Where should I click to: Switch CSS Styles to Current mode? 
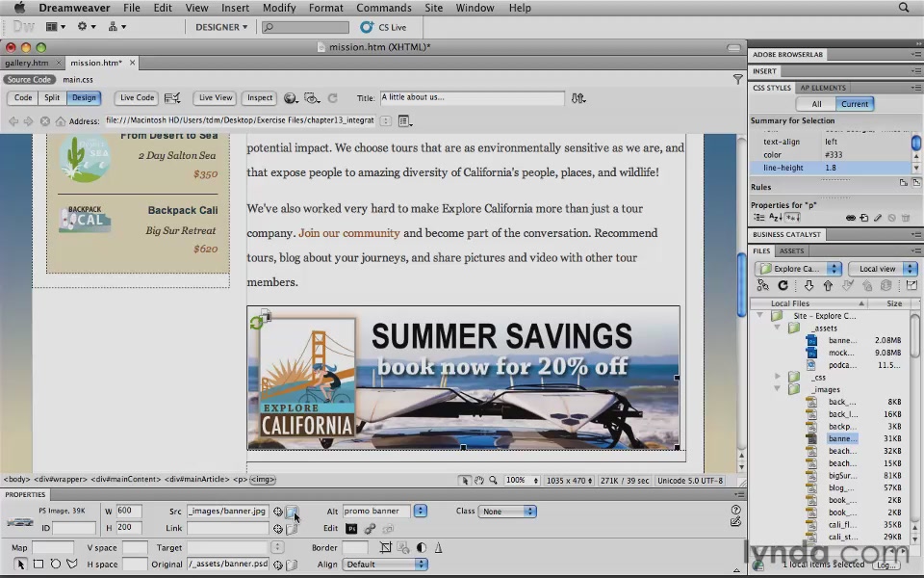855,104
